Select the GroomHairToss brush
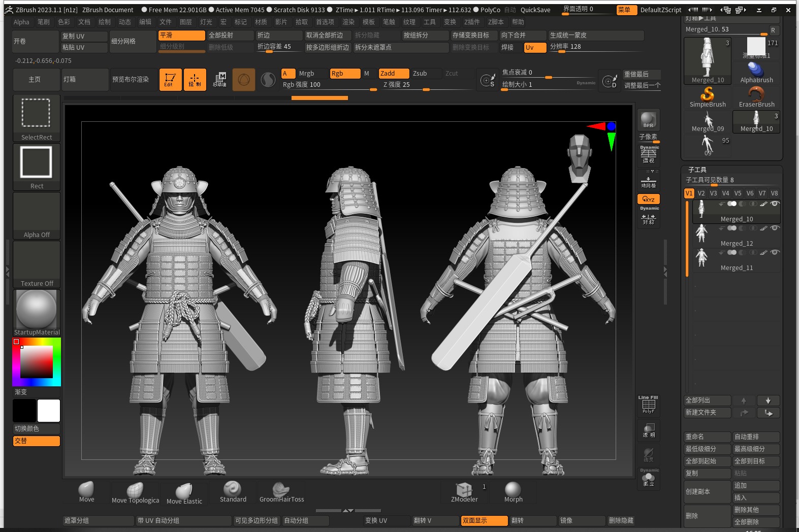799x532 pixels. [281, 492]
